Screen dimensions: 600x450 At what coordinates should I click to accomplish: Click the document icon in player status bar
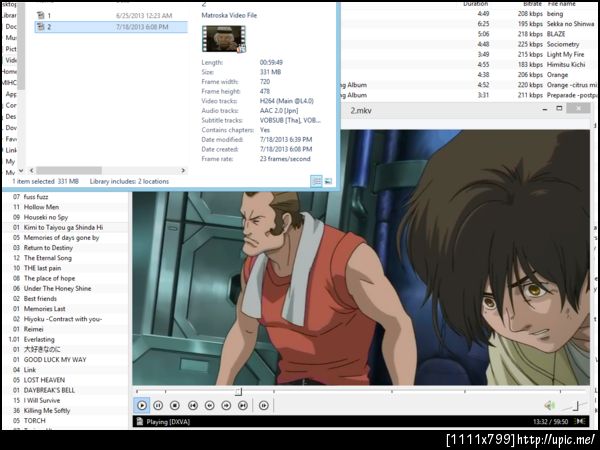(x=140, y=422)
